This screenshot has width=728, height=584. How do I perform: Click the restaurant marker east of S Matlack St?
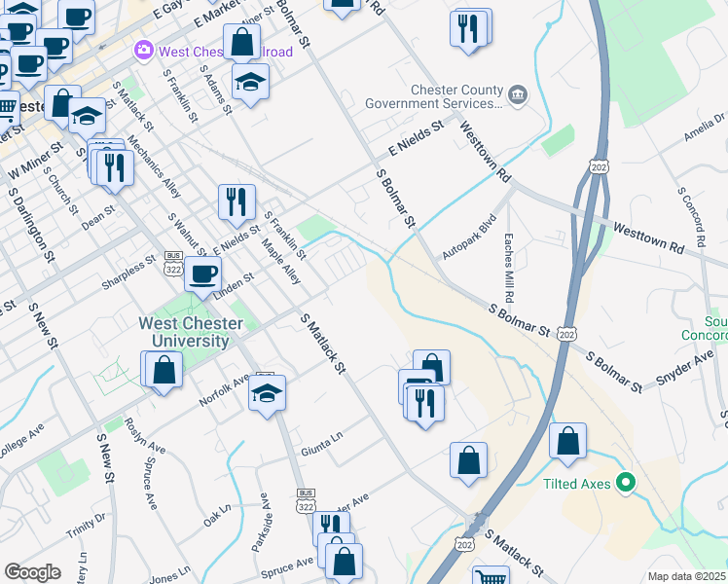(425, 405)
